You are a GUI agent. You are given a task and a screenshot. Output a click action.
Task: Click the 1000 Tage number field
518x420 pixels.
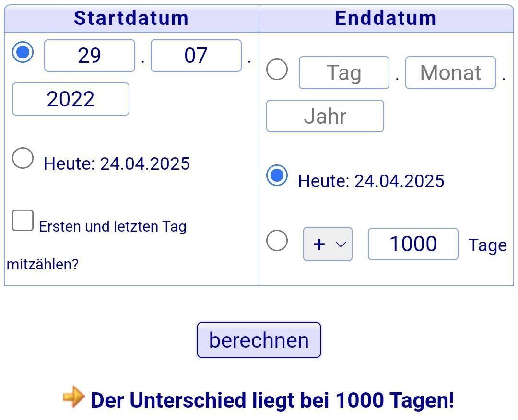point(413,244)
